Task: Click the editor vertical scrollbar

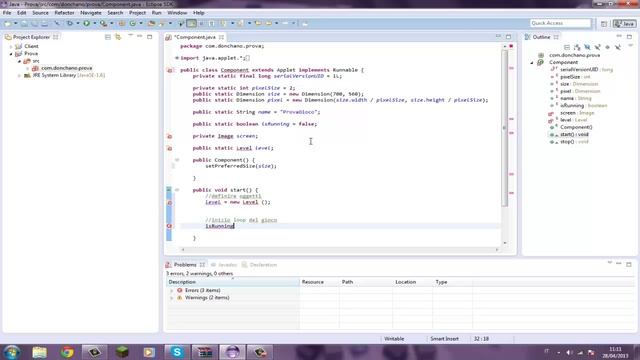Action: pyautogui.click(x=505, y=127)
